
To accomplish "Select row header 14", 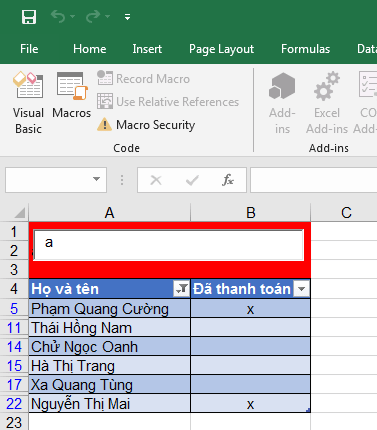I will (14, 346).
